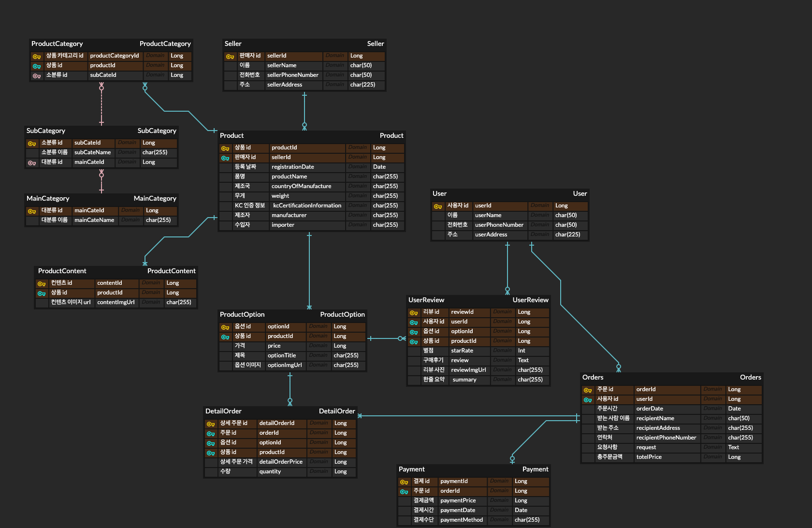This screenshot has height=528, width=812.
Task: Select the kcCertificationInformation column in Product table
Action: (x=307, y=205)
